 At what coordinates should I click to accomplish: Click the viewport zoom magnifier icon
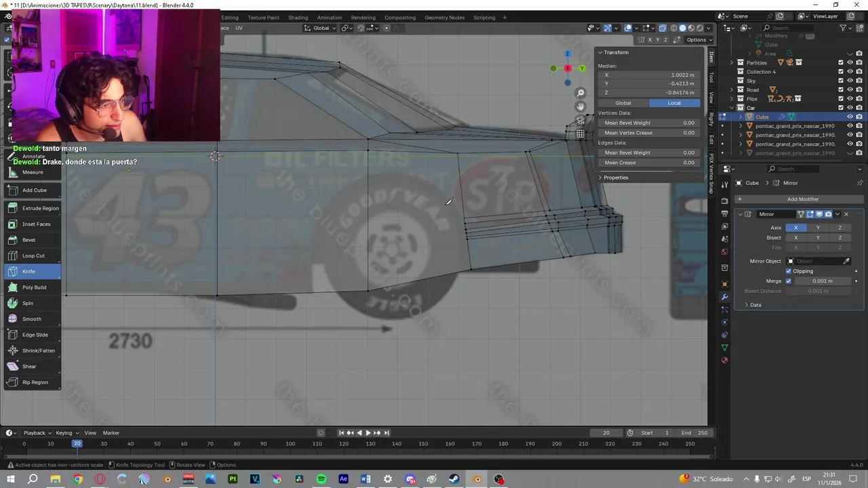(x=580, y=93)
